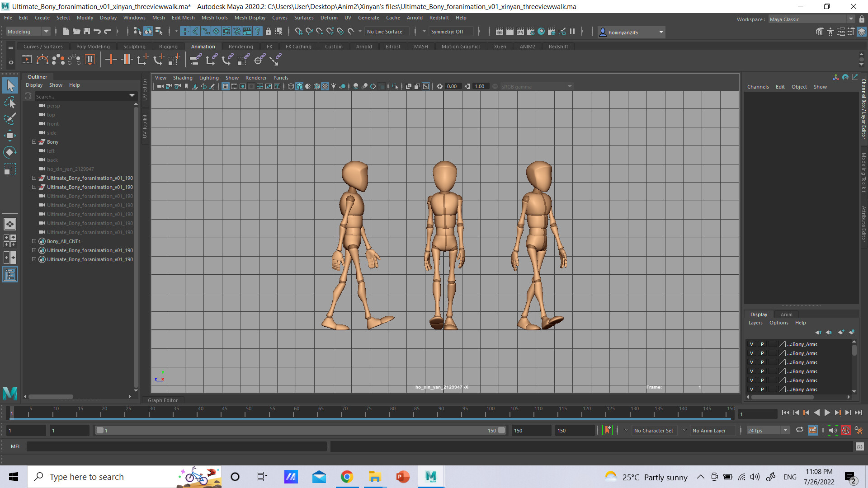This screenshot has height=488, width=868.
Task: Expand the Bony node in Outliner
Action: pyautogui.click(x=34, y=142)
